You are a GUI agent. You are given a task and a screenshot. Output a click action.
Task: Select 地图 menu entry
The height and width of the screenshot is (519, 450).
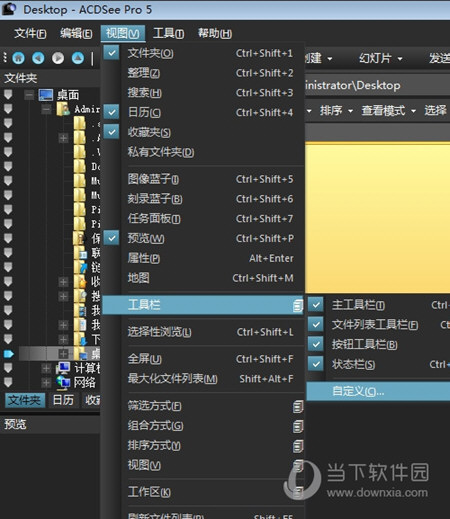click(203, 278)
